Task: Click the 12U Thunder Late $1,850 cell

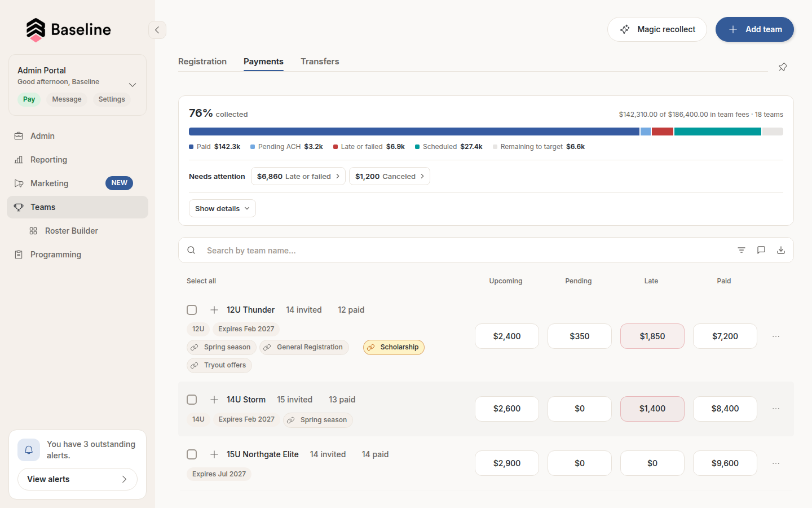Action: tap(652, 336)
